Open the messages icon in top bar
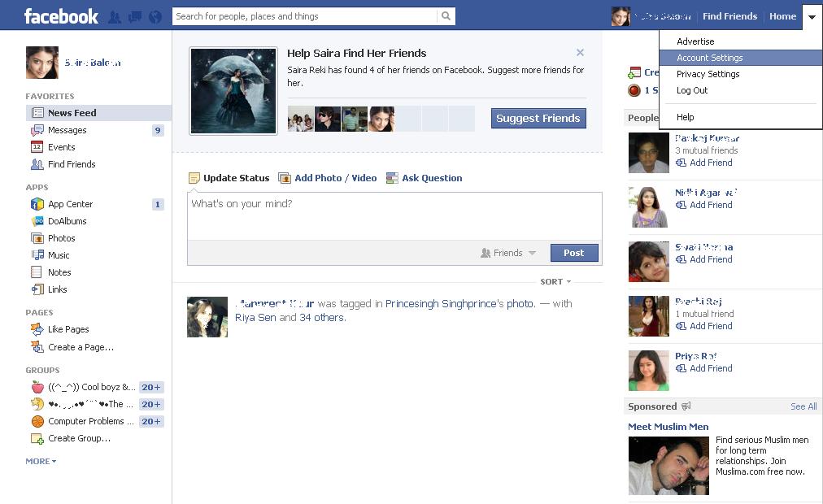 click(135, 16)
